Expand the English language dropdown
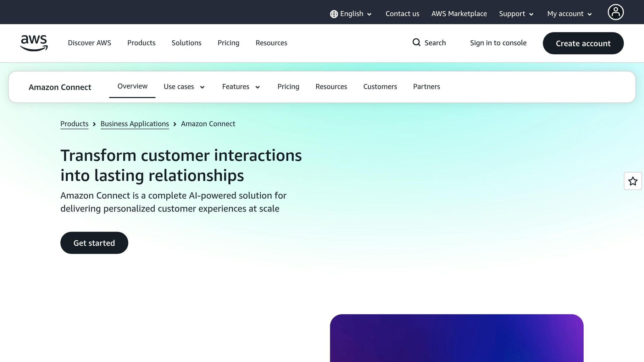The height and width of the screenshot is (362, 644). click(351, 14)
